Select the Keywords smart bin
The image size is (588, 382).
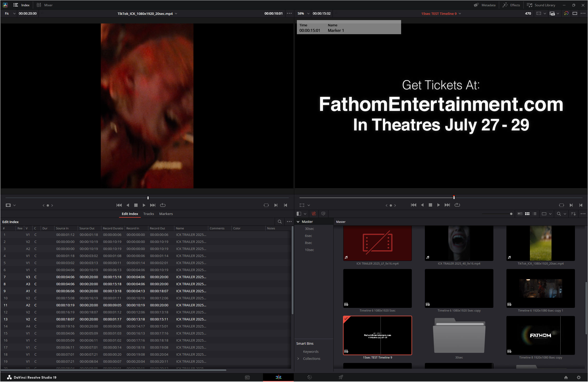pos(311,351)
